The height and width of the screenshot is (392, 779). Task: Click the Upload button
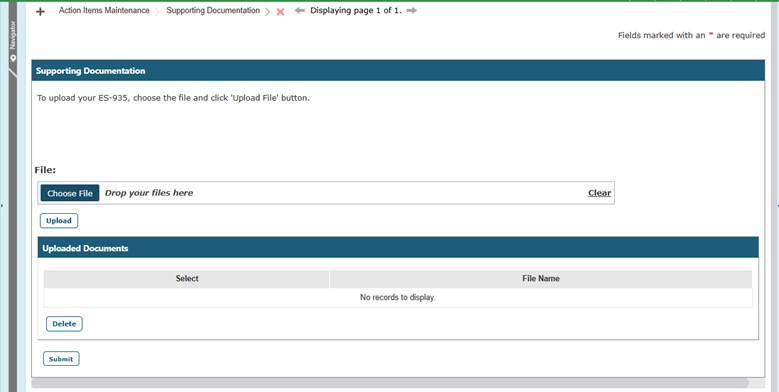tap(59, 221)
